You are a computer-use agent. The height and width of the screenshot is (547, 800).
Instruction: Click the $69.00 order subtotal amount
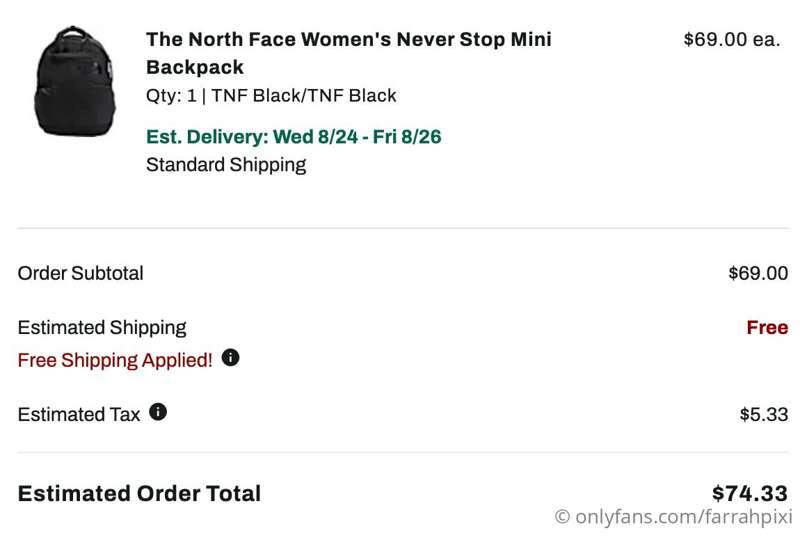[758, 273]
